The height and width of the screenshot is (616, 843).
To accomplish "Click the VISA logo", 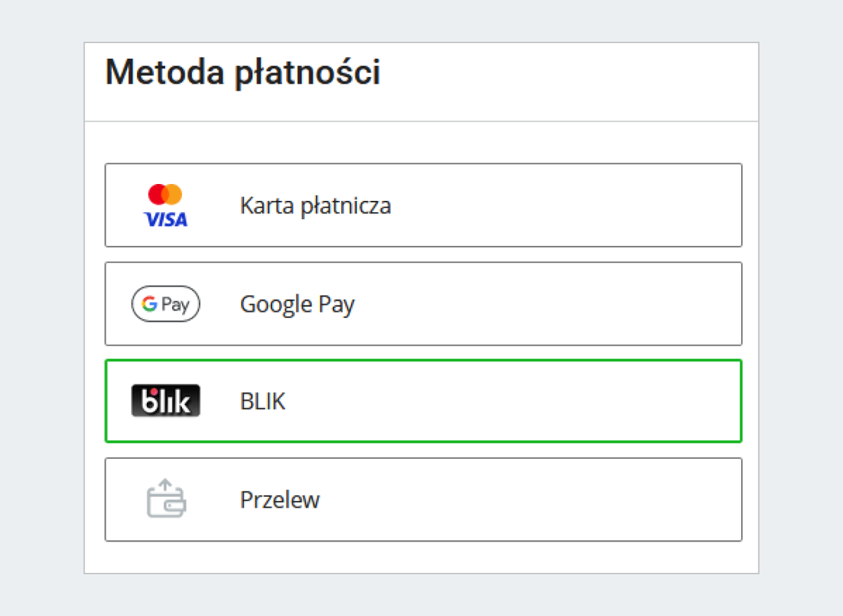I will point(166,218).
